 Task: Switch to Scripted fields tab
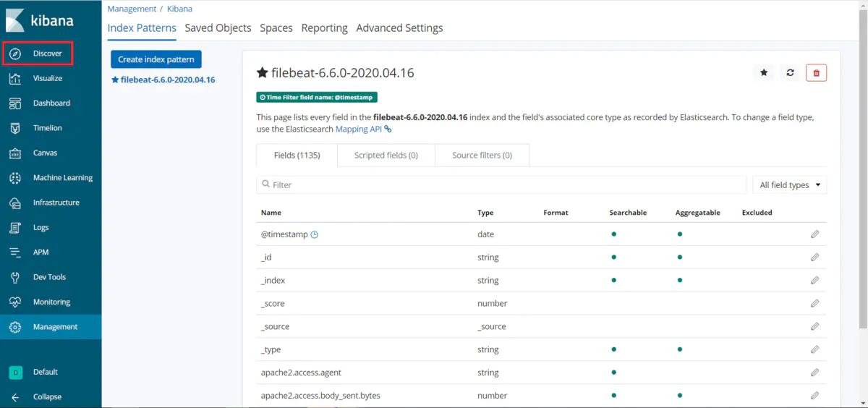(386, 155)
